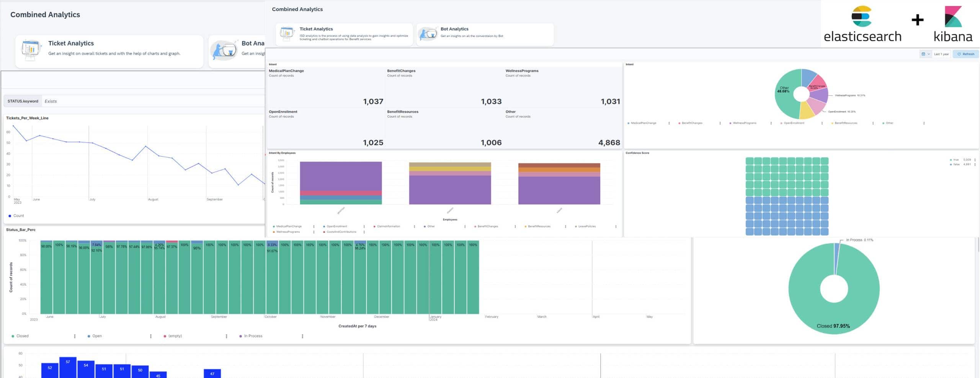This screenshot has width=980, height=378.
Task: Open Other options in Intent By Employees legend
Action: (x=465, y=227)
